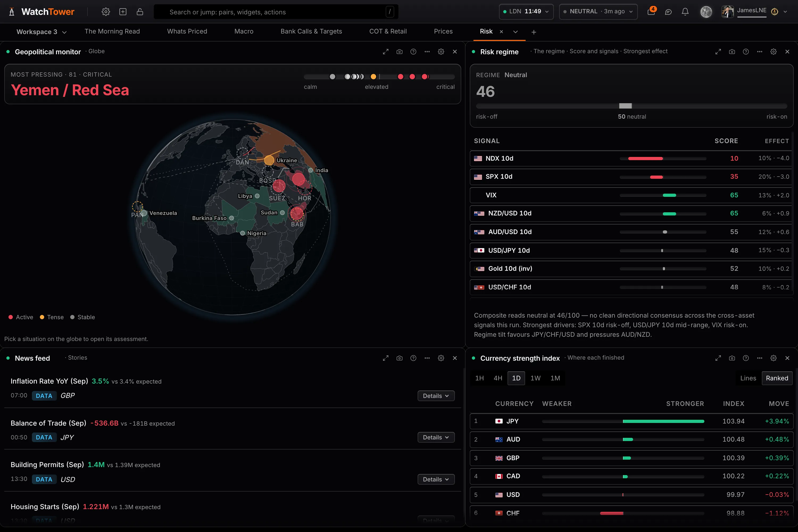
Task: Open the COT & Retail tab
Action: coord(388,32)
